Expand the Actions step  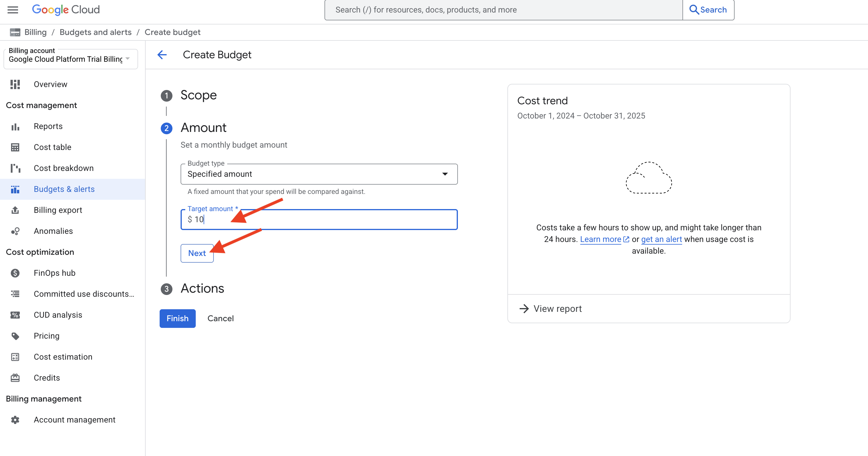click(x=202, y=289)
